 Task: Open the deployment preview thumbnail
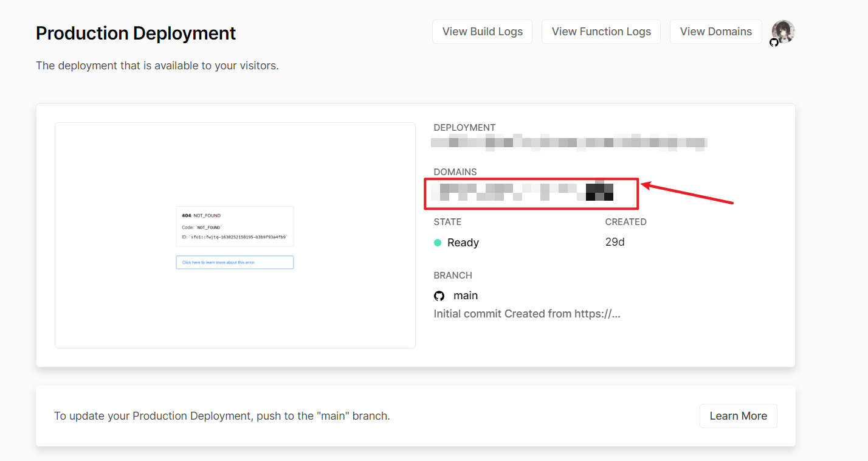[x=235, y=235]
